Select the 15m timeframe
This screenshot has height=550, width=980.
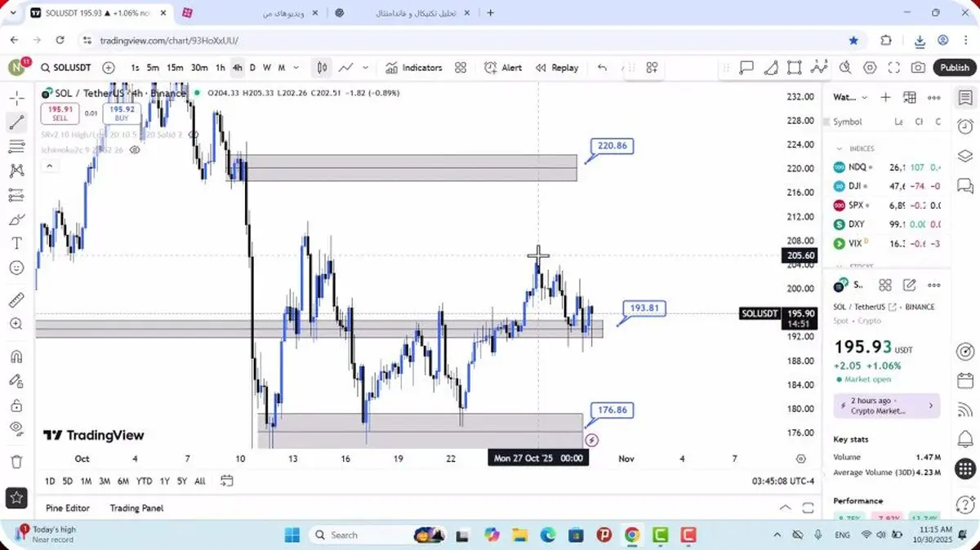coord(175,68)
